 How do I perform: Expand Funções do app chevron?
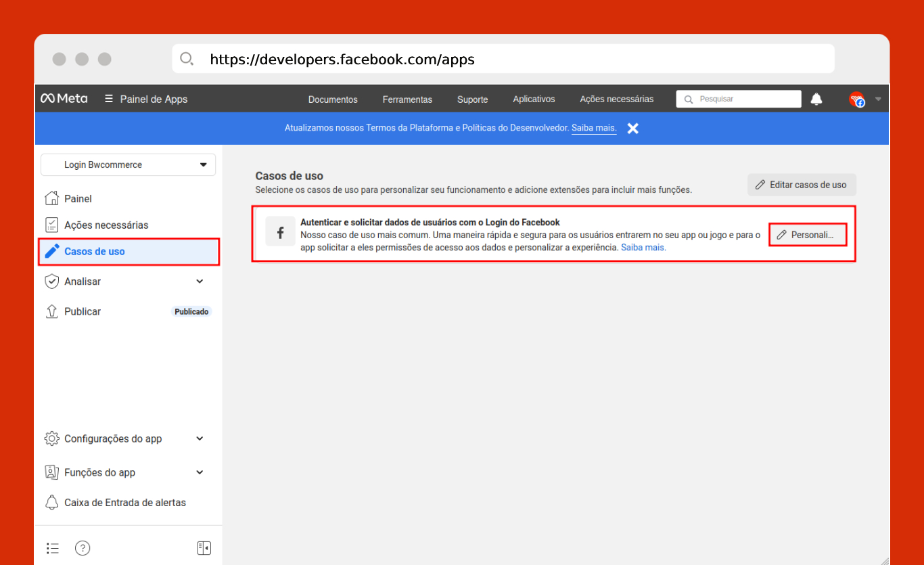pyautogui.click(x=200, y=472)
